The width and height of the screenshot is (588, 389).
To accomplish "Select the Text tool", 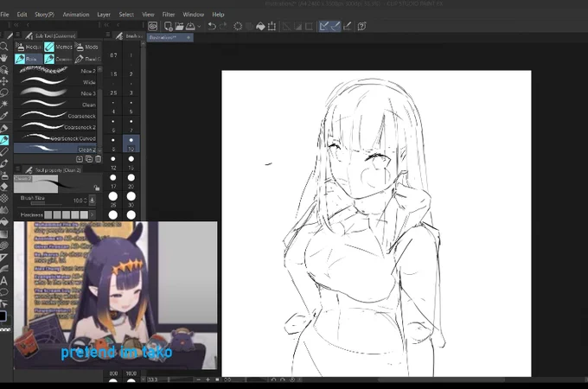I will click(x=3, y=281).
